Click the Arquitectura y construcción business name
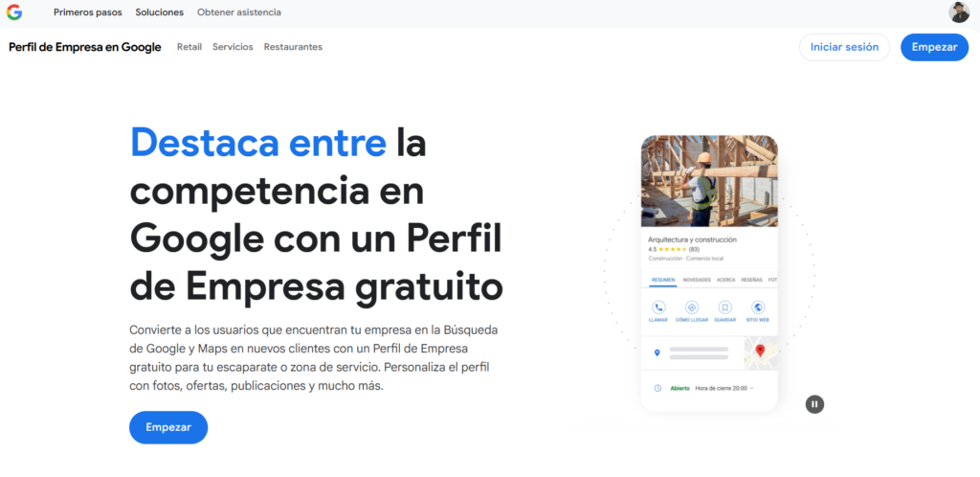This screenshot has width=980, height=477. 692,239
